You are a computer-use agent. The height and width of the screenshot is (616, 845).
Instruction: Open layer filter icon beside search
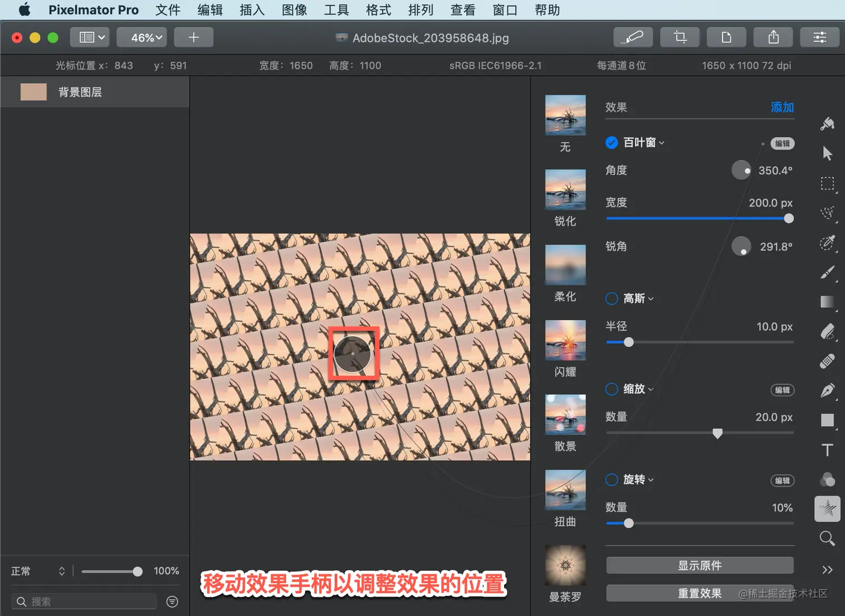point(172,601)
